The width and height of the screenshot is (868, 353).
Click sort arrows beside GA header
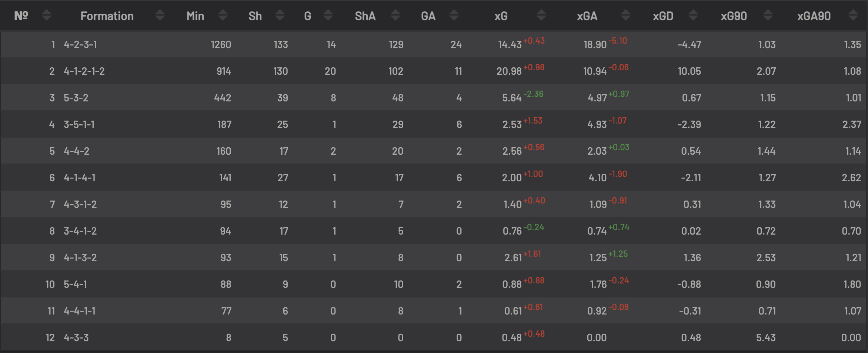(454, 16)
